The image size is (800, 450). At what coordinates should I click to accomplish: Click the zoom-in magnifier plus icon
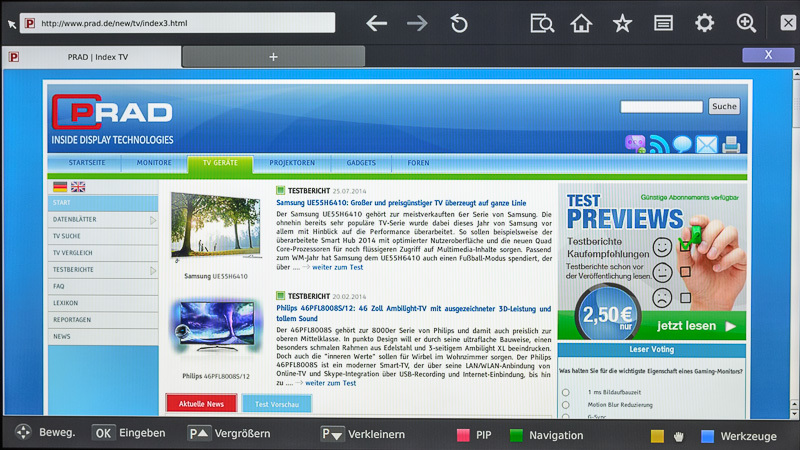(x=746, y=23)
